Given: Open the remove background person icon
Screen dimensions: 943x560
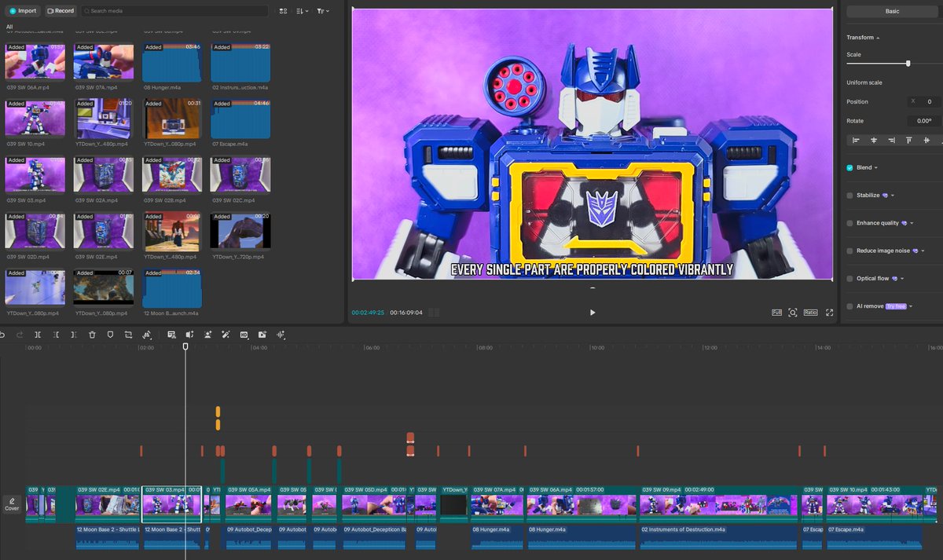Looking at the screenshot, I should (x=207, y=335).
